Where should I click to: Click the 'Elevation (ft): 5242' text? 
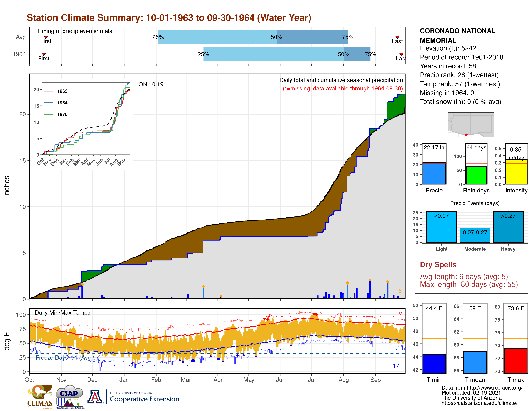(x=448, y=48)
